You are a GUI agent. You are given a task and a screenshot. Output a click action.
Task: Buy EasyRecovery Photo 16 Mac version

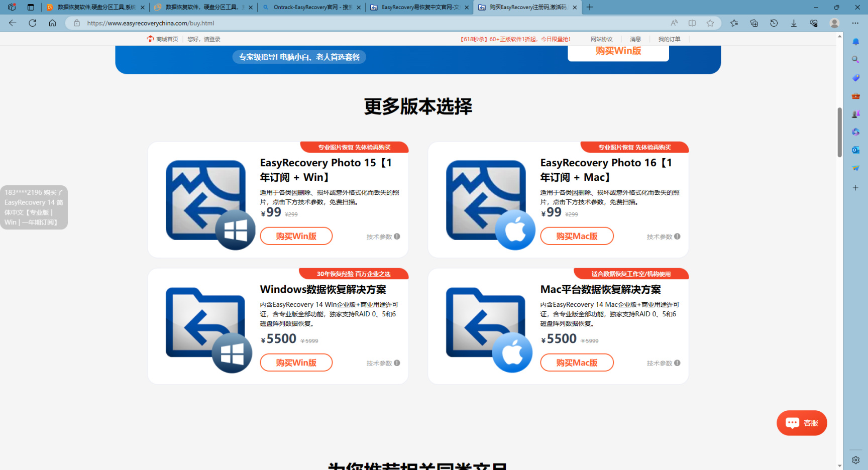[x=577, y=236]
